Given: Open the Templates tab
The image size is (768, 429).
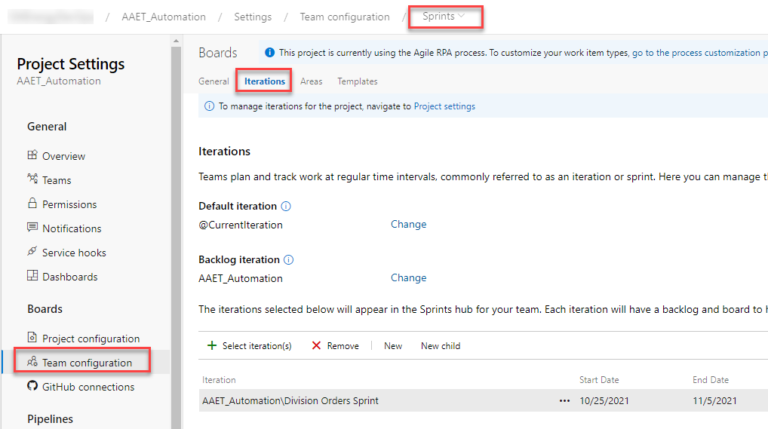Looking at the screenshot, I should coord(357,81).
